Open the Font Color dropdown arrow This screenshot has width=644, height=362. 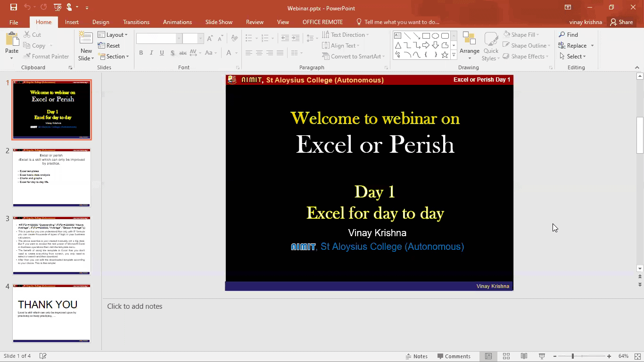pos(236,53)
